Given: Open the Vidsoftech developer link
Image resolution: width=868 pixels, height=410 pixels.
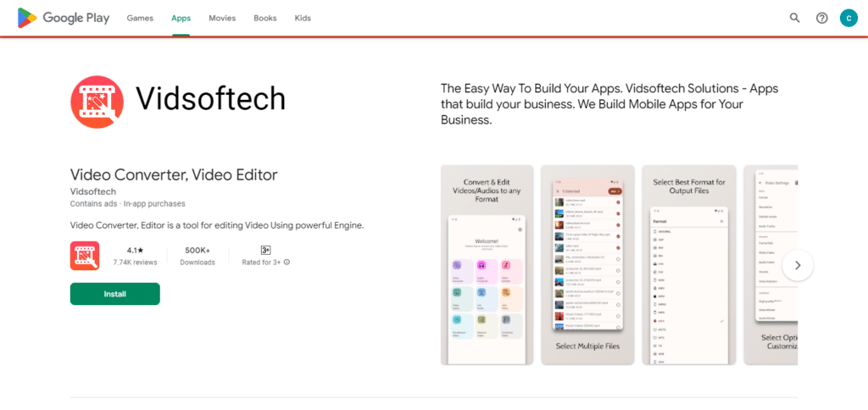Looking at the screenshot, I should point(93,192).
